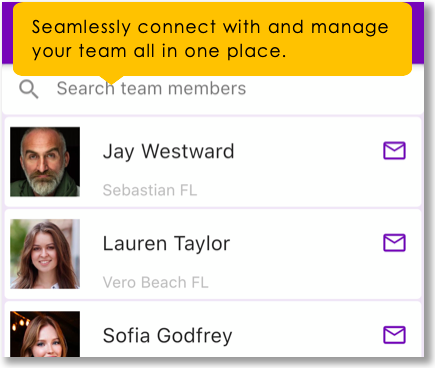Select the Lauren Taylor name
The width and height of the screenshot is (435, 368).
click(166, 244)
